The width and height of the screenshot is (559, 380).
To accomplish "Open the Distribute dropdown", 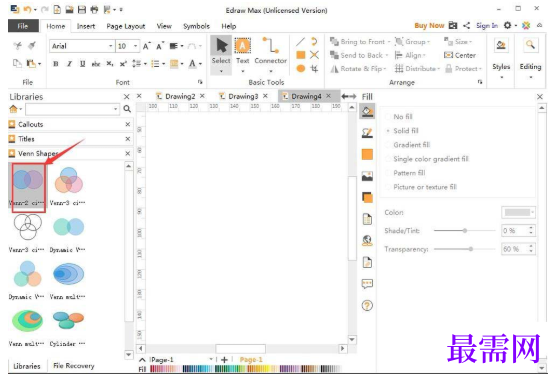I will (x=417, y=68).
